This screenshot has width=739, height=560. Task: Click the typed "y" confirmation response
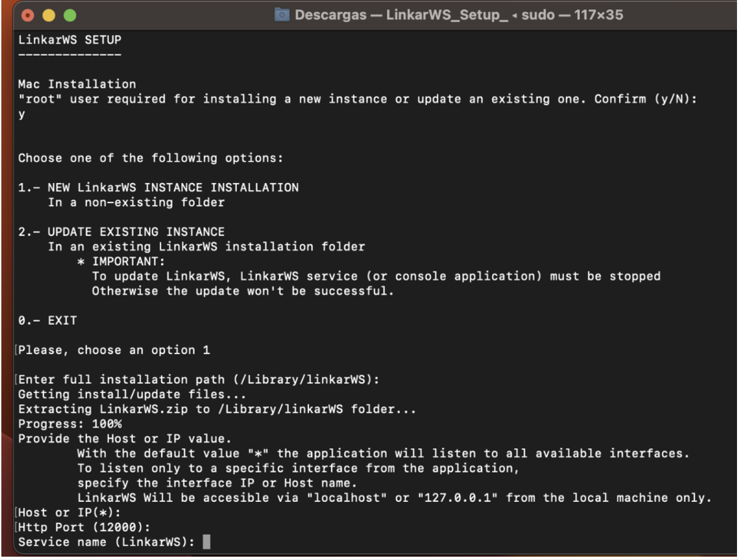[22, 114]
